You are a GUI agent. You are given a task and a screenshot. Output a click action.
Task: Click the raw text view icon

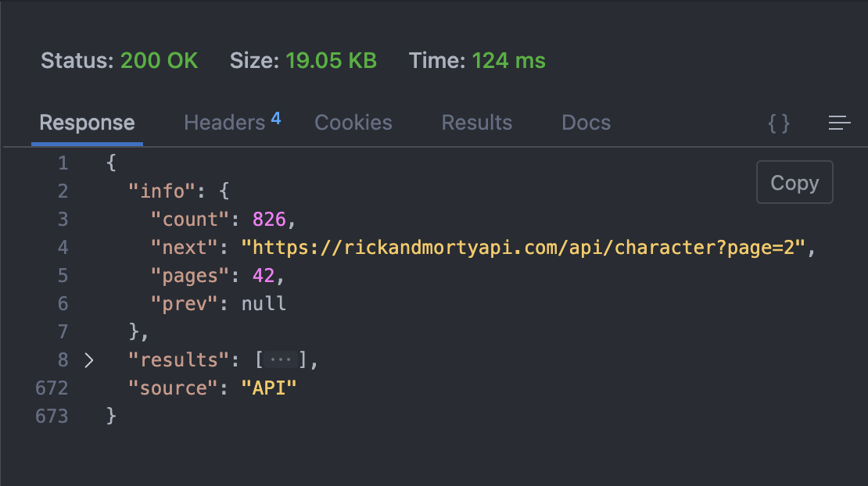840,123
